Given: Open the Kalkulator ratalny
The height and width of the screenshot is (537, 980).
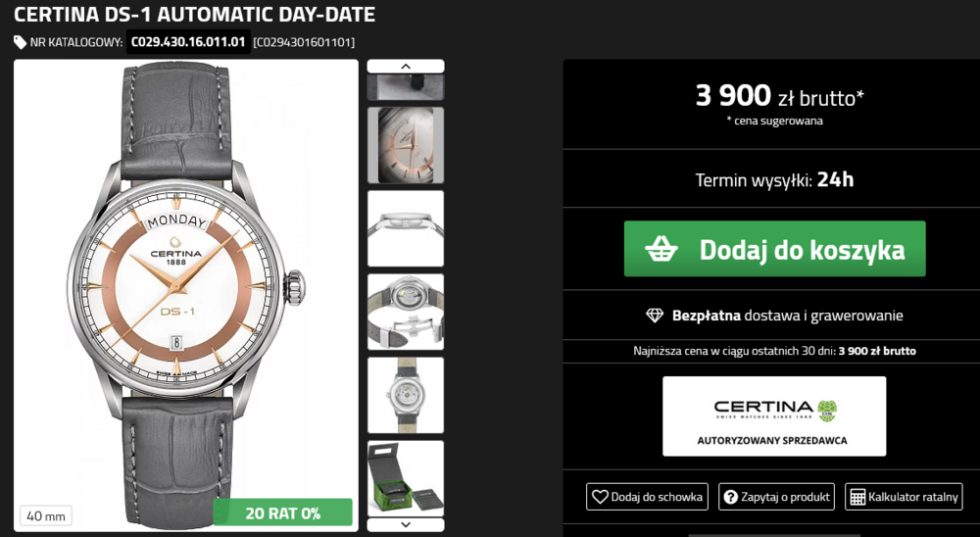Looking at the screenshot, I should click(903, 497).
